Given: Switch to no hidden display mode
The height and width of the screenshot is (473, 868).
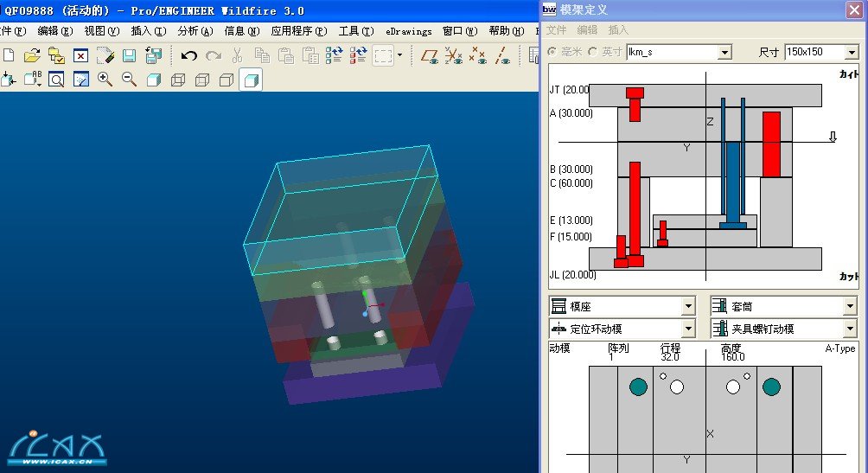Looking at the screenshot, I should [227, 80].
